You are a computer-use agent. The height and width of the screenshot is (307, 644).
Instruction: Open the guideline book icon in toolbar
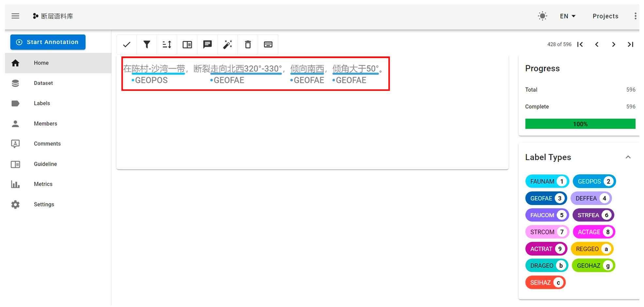pos(187,44)
